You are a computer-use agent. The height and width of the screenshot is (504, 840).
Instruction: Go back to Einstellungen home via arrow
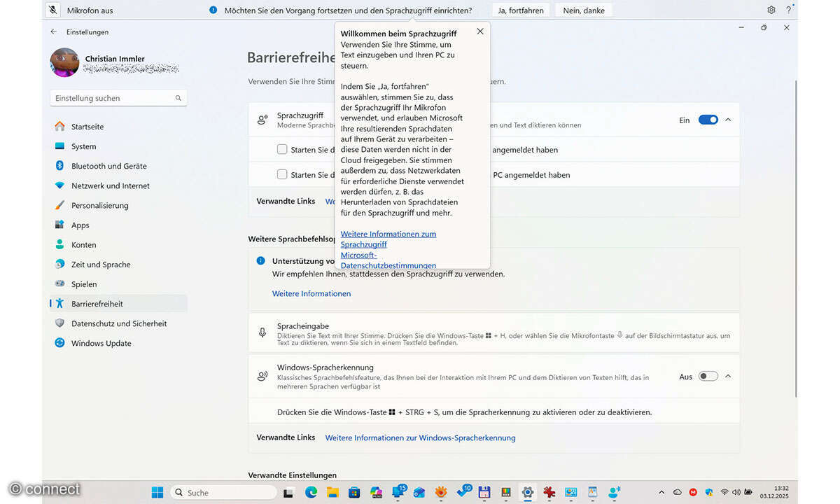coord(53,31)
